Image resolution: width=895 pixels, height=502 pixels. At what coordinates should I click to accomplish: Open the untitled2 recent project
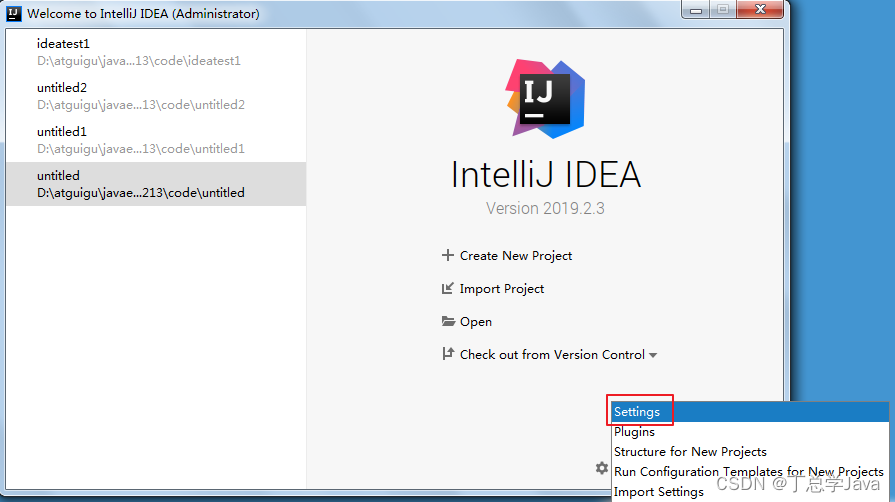tap(156, 96)
